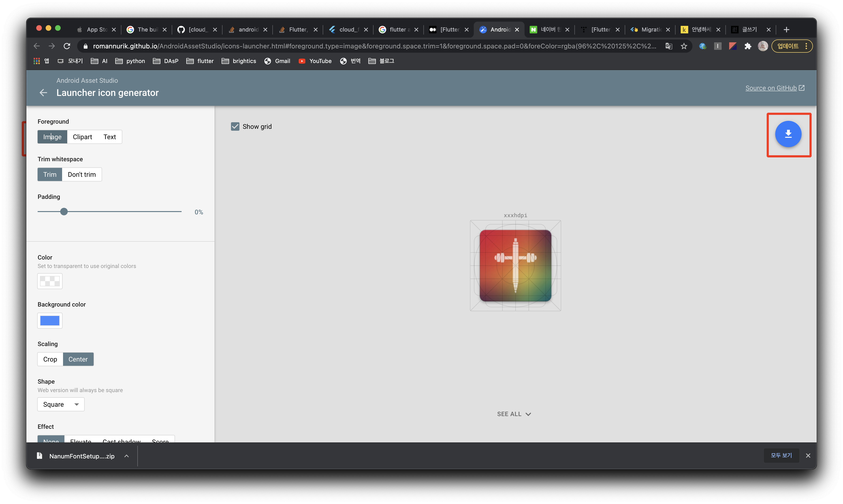Expand NanumFontSetup zip download options chevron

click(126, 456)
